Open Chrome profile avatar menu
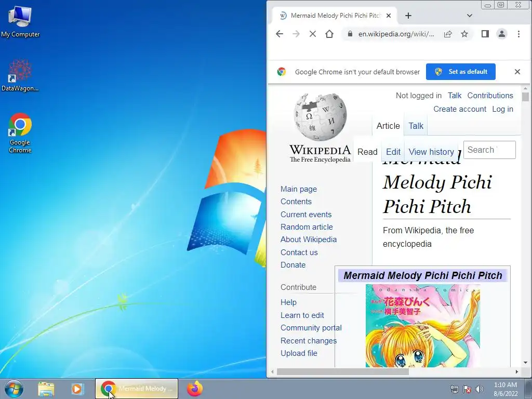The width and height of the screenshot is (532, 399). pyautogui.click(x=501, y=34)
